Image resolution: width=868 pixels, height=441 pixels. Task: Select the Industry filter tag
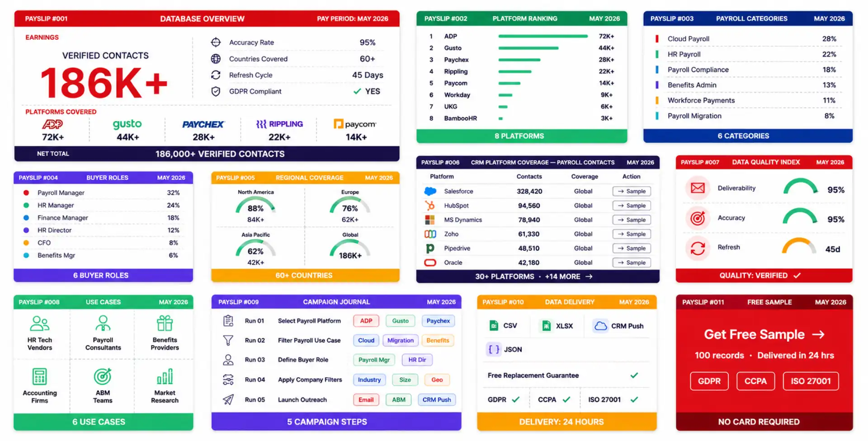point(369,380)
